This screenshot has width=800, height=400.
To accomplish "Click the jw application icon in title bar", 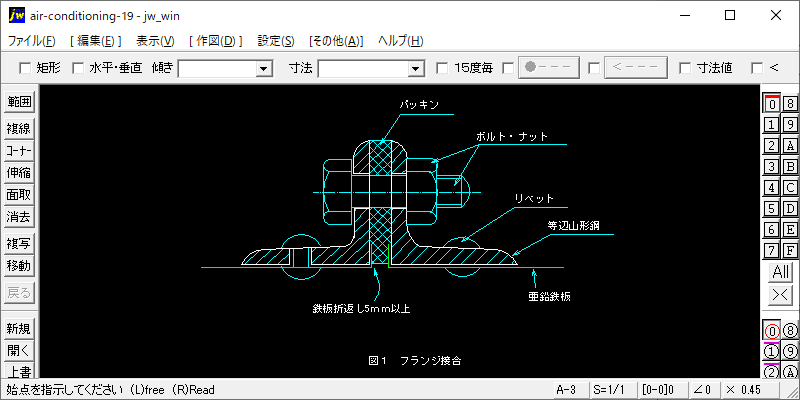I will pyautogui.click(x=16, y=16).
